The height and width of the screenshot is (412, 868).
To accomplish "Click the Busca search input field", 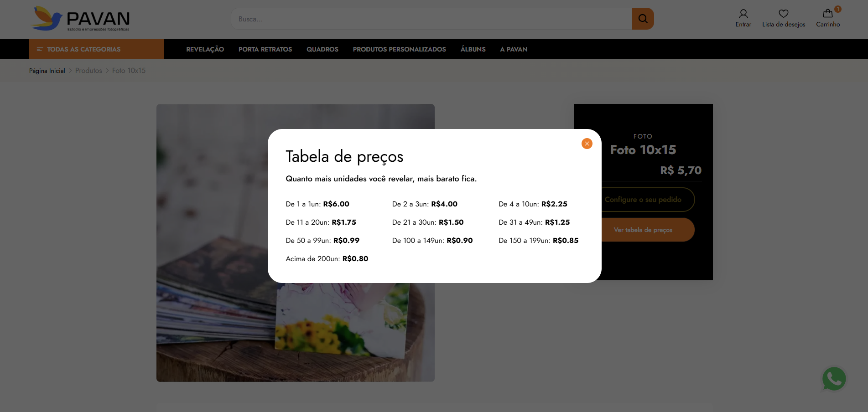I will coord(431,19).
